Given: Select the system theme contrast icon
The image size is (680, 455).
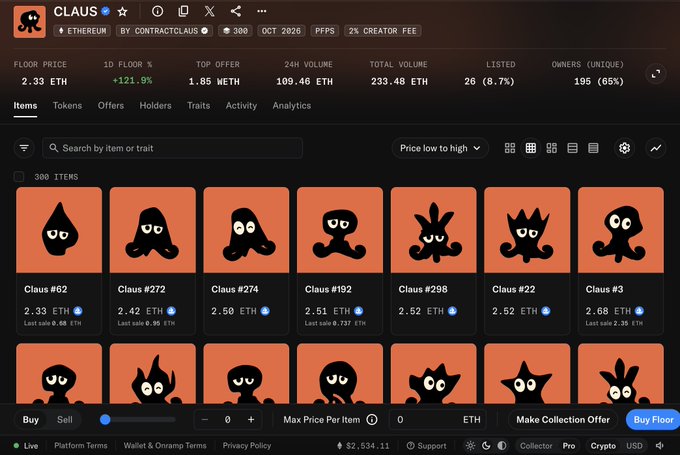Looking at the screenshot, I should pyautogui.click(x=502, y=445).
